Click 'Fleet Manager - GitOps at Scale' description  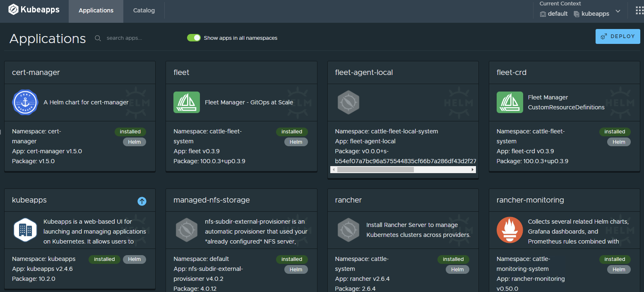click(x=249, y=102)
